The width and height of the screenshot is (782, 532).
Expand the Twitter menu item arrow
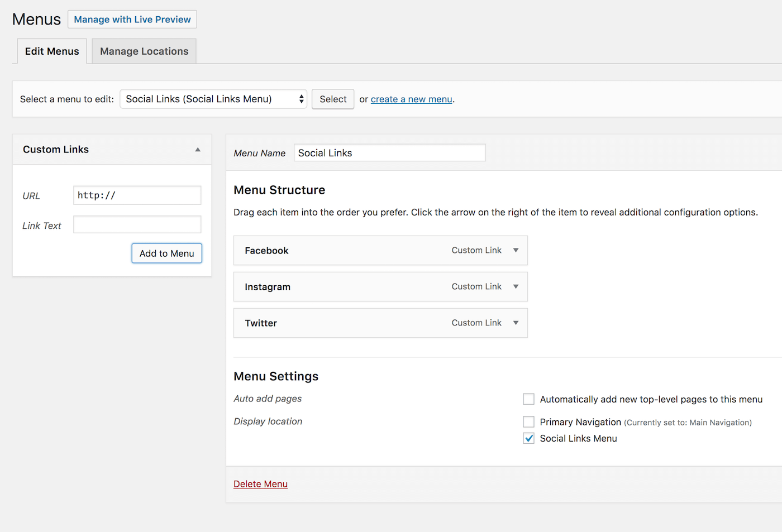tap(516, 323)
